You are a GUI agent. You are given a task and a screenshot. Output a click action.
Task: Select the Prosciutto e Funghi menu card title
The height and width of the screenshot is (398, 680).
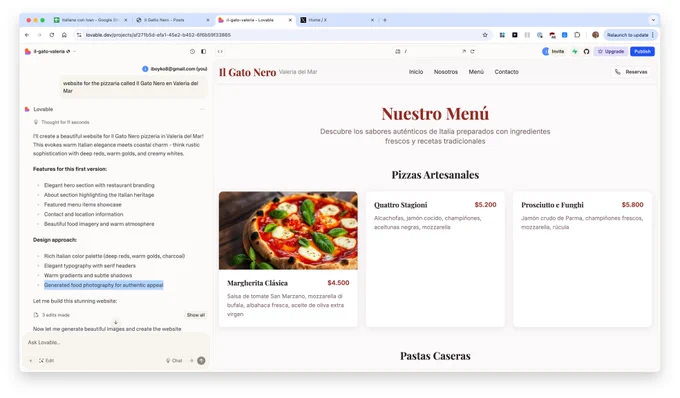(552, 205)
